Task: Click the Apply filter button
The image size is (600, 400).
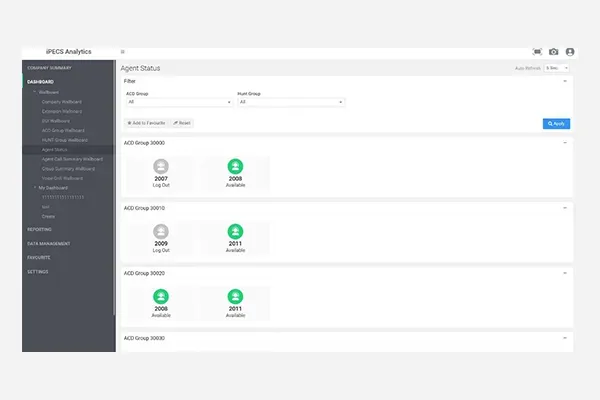Action: (x=556, y=124)
